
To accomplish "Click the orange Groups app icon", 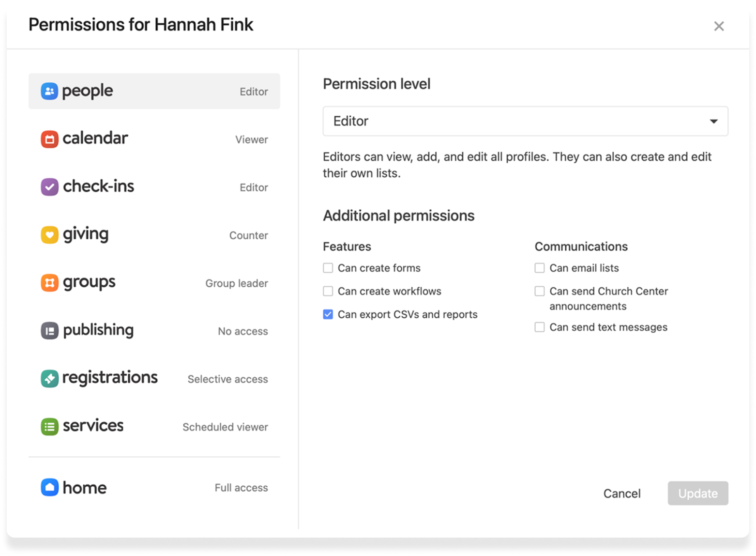I will 49,283.
